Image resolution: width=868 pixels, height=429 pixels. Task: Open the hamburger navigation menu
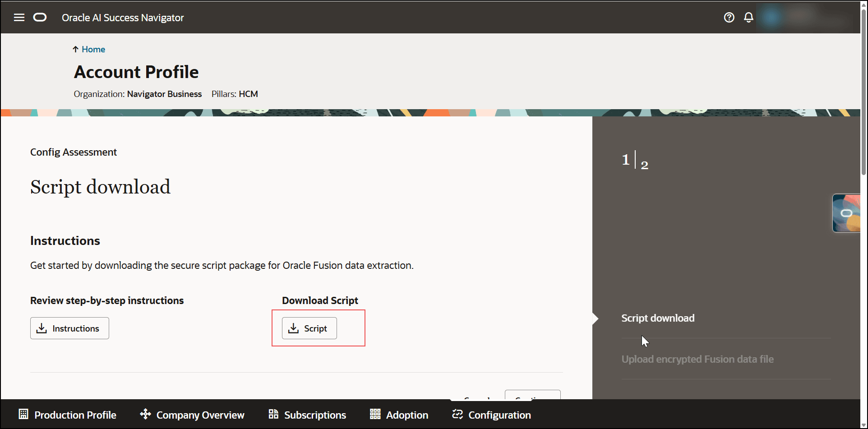pyautogui.click(x=19, y=18)
